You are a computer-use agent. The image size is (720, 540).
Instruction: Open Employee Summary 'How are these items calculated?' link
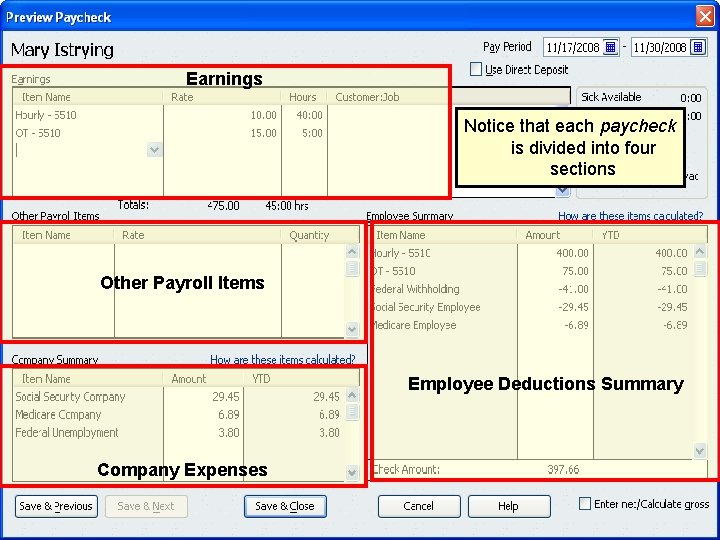tap(630, 216)
